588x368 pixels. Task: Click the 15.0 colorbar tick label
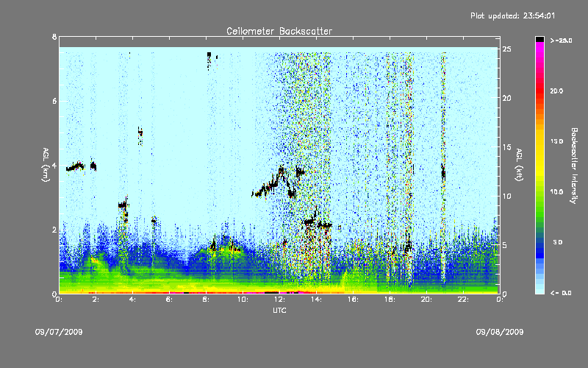tap(556, 141)
